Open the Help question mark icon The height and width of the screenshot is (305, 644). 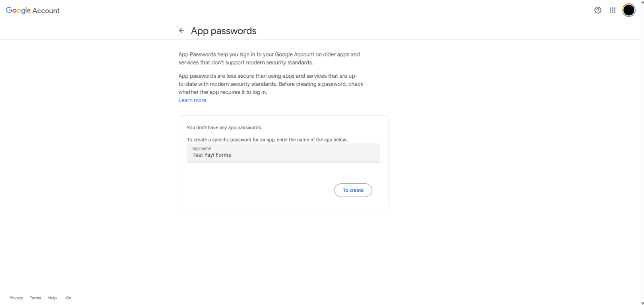(x=598, y=10)
